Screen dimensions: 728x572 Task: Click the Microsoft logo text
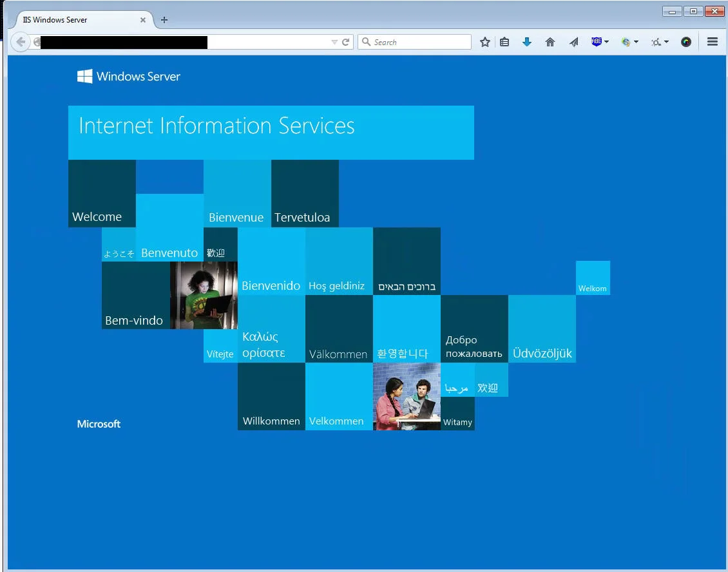click(99, 424)
